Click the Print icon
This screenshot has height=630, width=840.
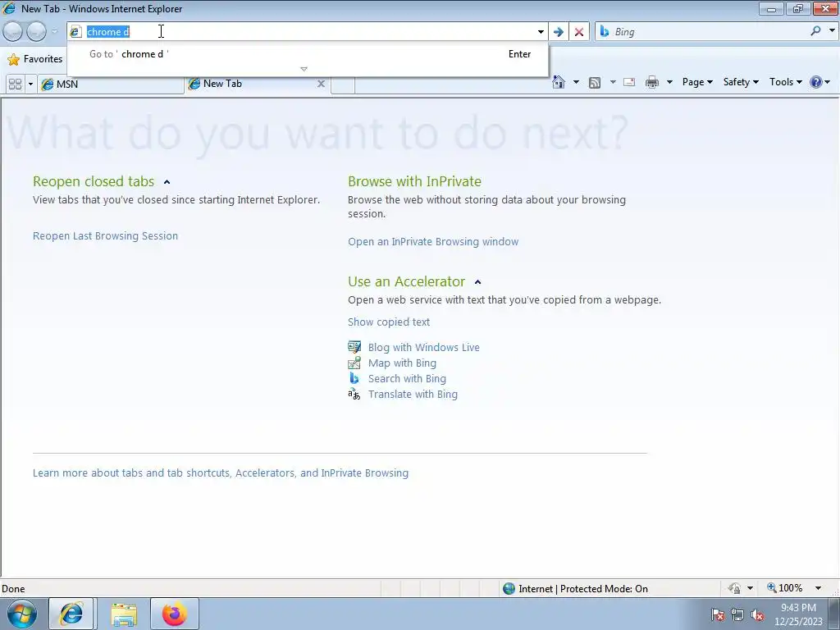click(652, 82)
